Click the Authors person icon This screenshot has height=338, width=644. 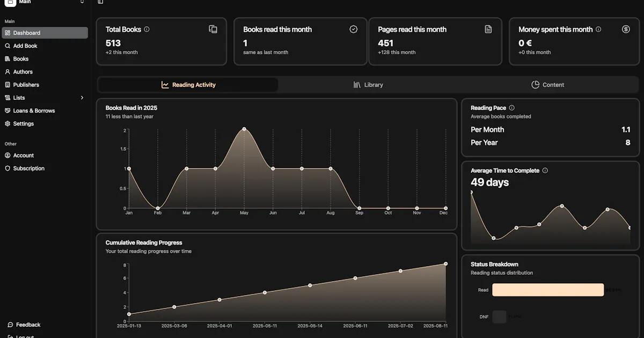[8, 71]
